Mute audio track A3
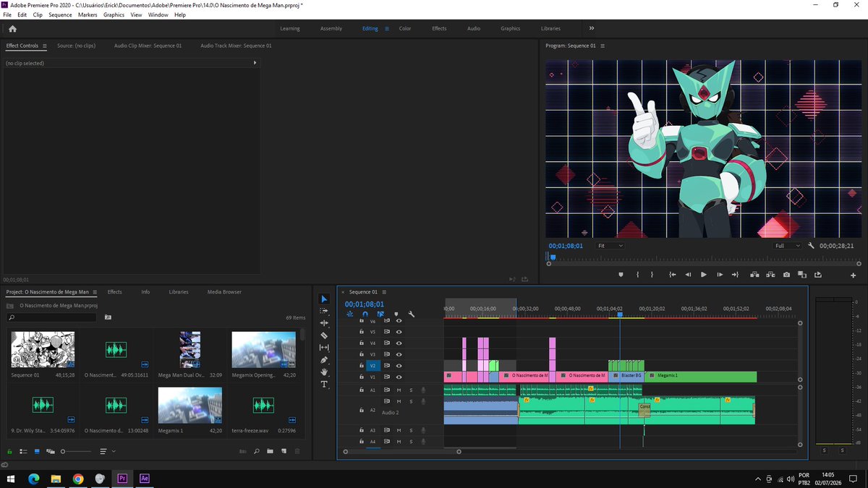Screen dimensions: 868x488 [398, 430]
